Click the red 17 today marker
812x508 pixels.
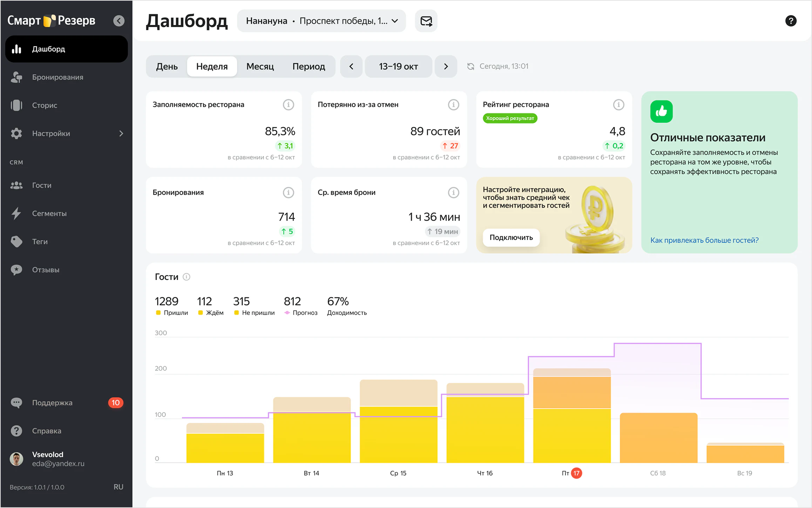tap(576, 473)
